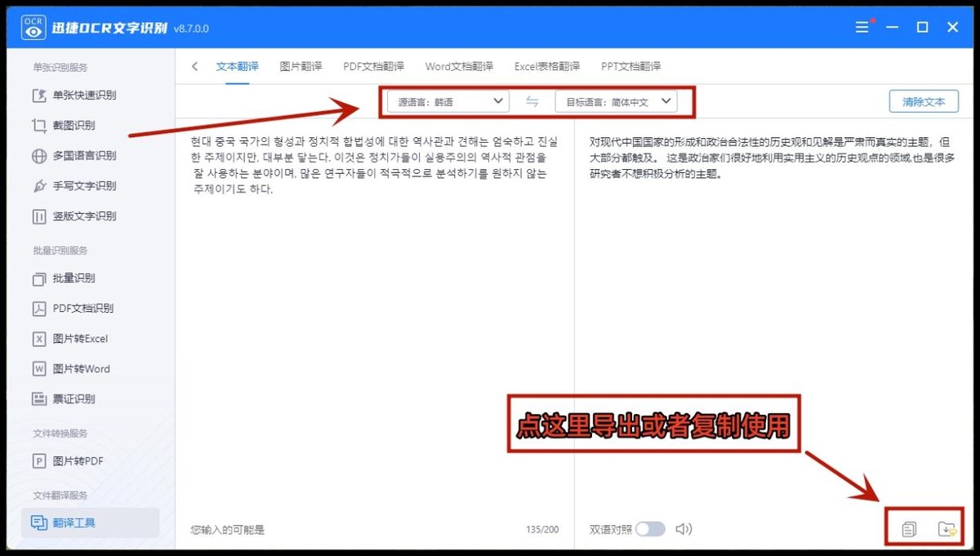Click the speaker icon to read translation aloud
This screenshot has width=980, height=556.
pos(684,529)
